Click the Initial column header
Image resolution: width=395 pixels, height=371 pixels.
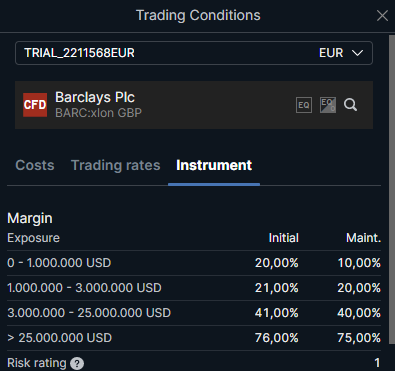284,238
